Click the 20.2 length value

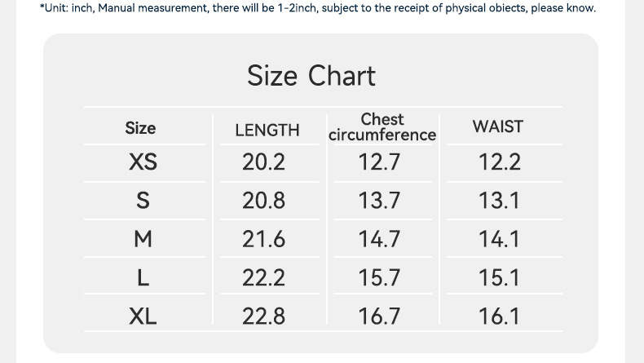click(263, 162)
